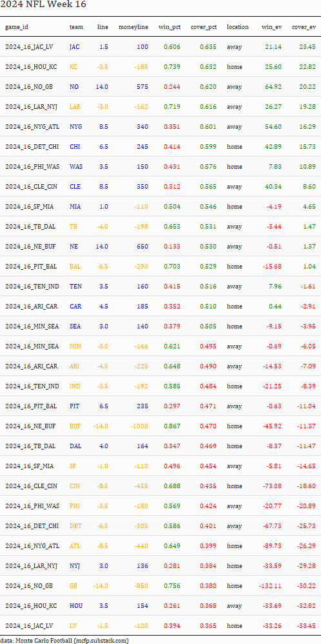Select moneyline 350 in CLE row

pos(142,187)
